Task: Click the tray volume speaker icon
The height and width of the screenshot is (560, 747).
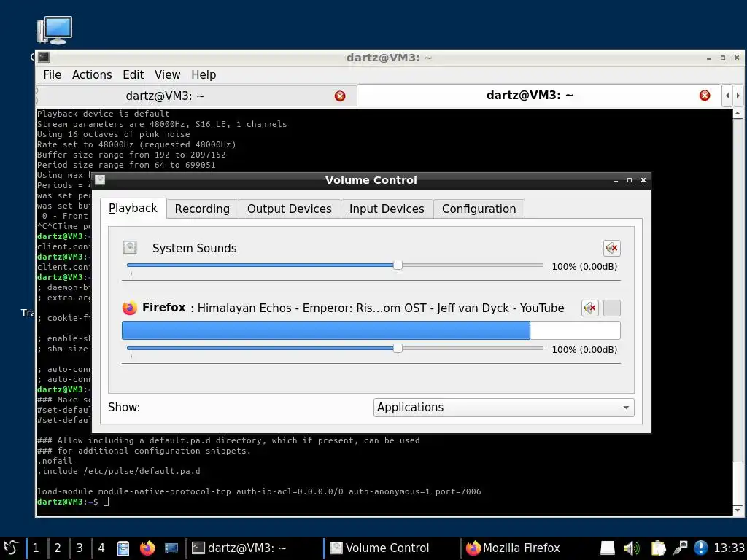Action: click(632, 548)
